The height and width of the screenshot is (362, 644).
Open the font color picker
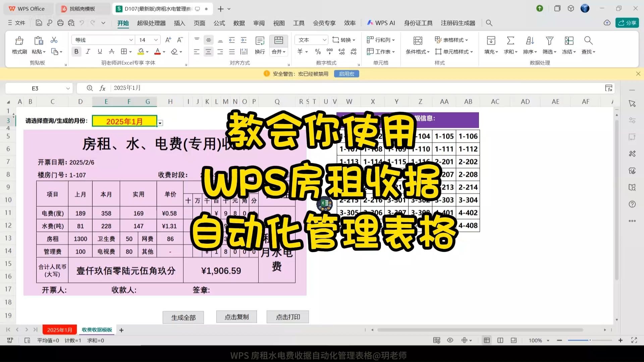[x=158, y=51]
